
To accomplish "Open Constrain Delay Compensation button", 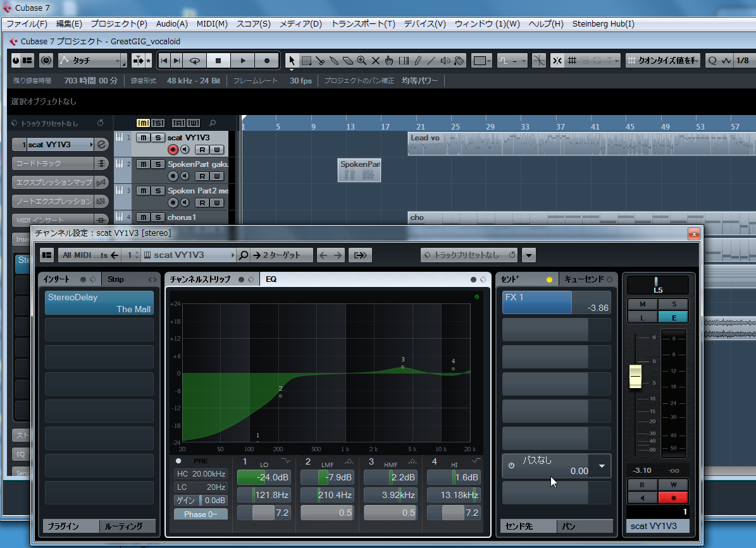I will (46, 61).
